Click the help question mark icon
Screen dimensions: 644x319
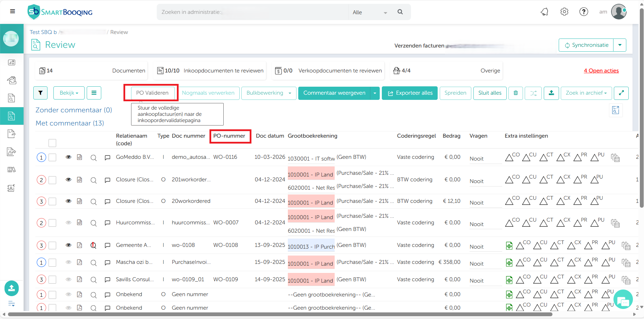[x=584, y=12]
